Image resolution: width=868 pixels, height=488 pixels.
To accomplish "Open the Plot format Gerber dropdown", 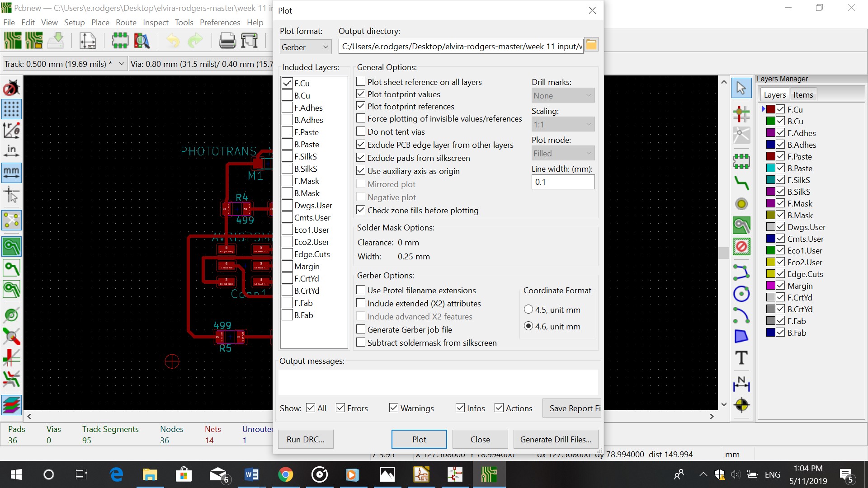I will (x=305, y=47).
